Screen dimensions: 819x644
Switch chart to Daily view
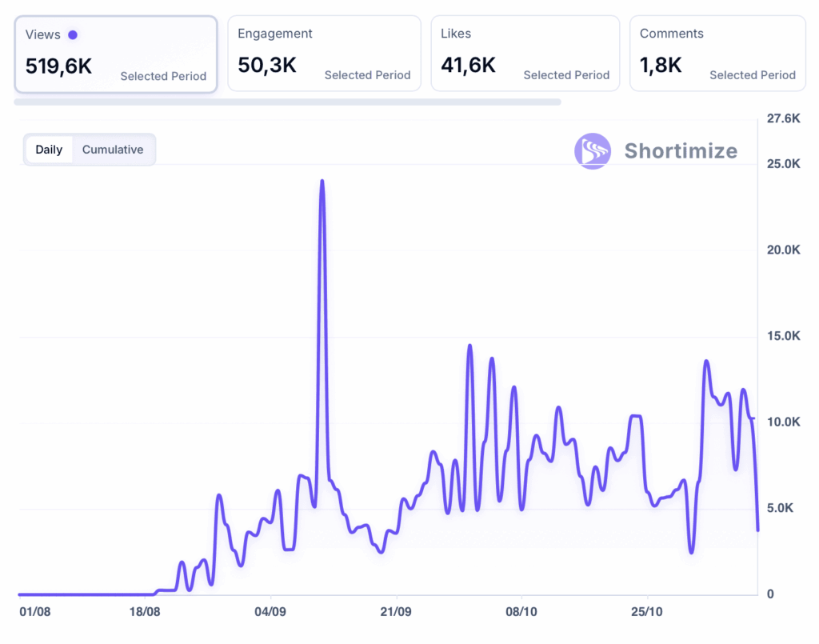(x=49, y=150)
